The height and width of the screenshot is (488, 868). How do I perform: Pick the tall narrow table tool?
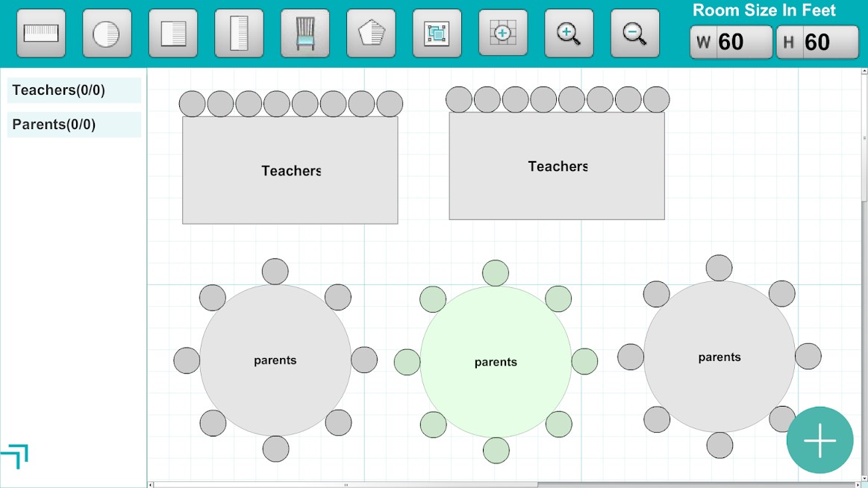(x=239, y=34)
